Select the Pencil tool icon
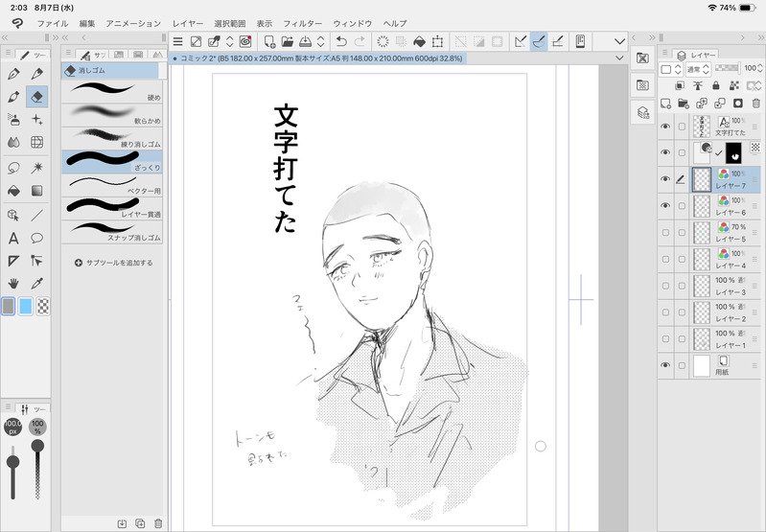Viewport: 766px width, 532px height. tap(36, 73)
